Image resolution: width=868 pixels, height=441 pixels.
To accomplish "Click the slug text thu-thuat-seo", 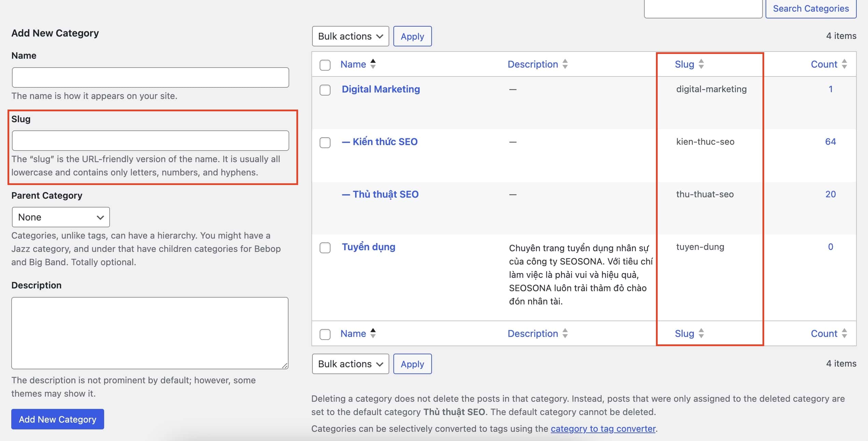I will (705, 194).
